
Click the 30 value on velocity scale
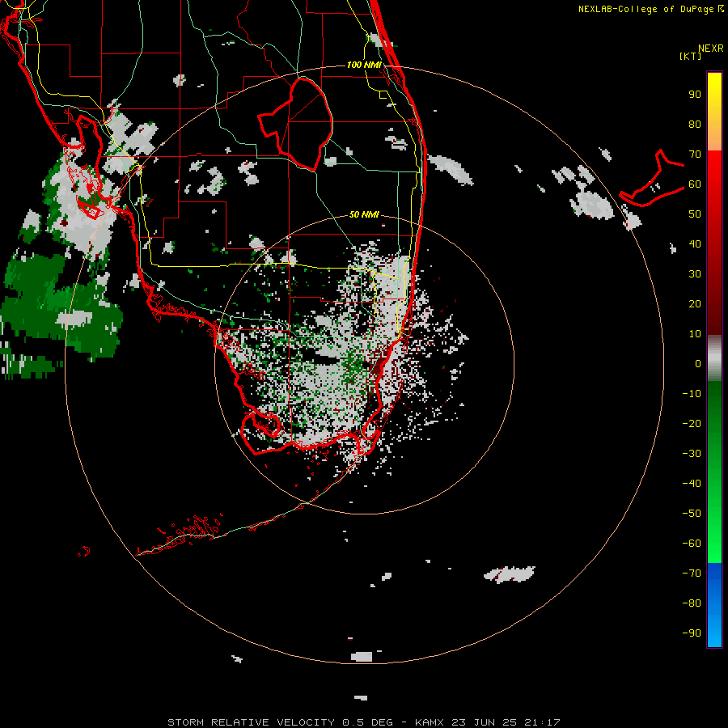[695, 274]
